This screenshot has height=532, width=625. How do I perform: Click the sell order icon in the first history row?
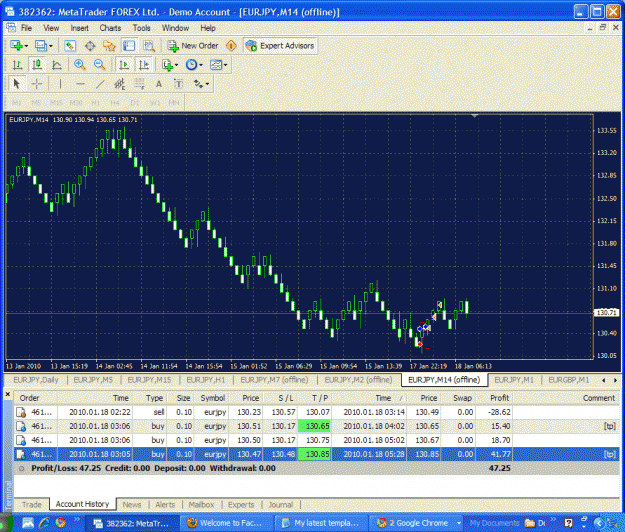click(x=21, y=412)
